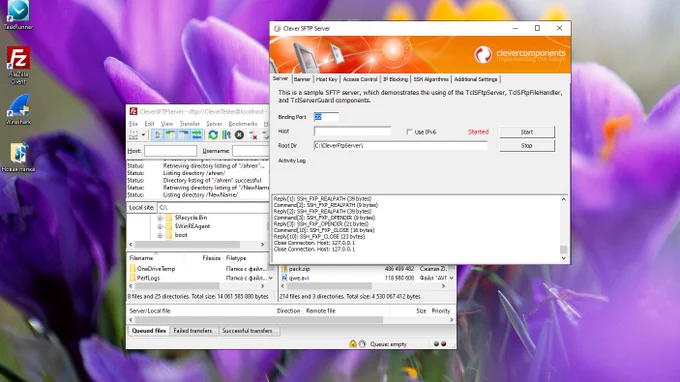Click the FileZilla logo in the window title
This screenshot has width=680, height=382.
[x=133, y=111]
